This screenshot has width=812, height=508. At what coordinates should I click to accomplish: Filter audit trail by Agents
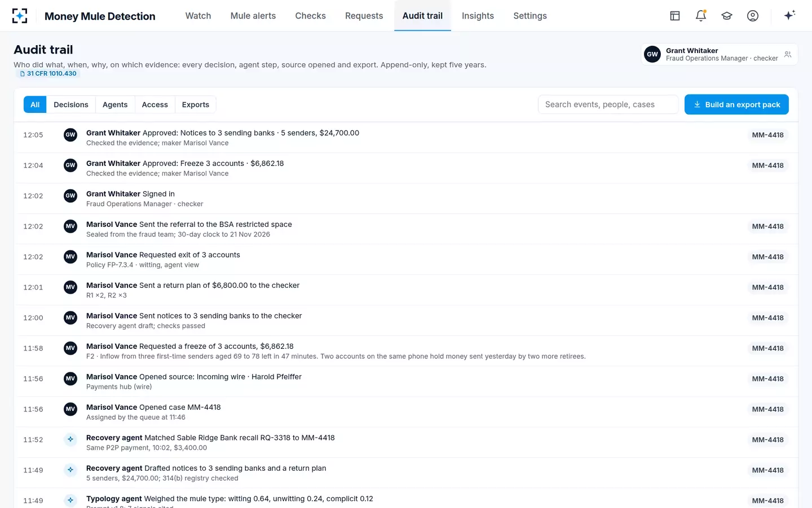tap(115, 104)
